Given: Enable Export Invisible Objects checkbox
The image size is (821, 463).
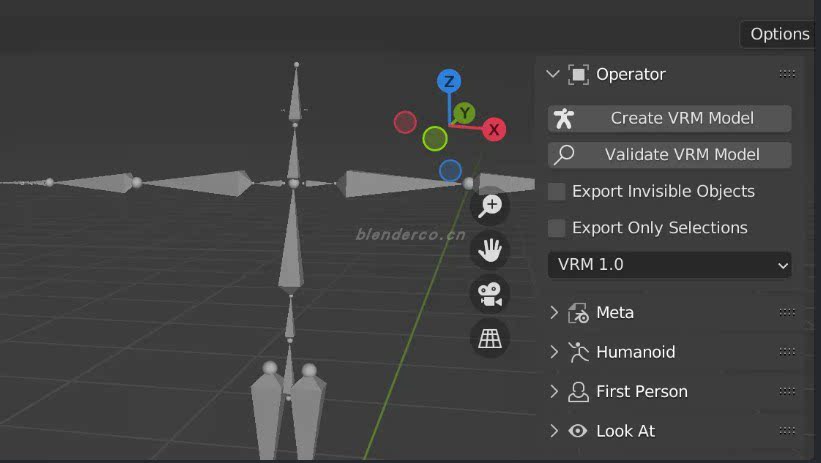Looking at the screenshot, I should 556,192.
